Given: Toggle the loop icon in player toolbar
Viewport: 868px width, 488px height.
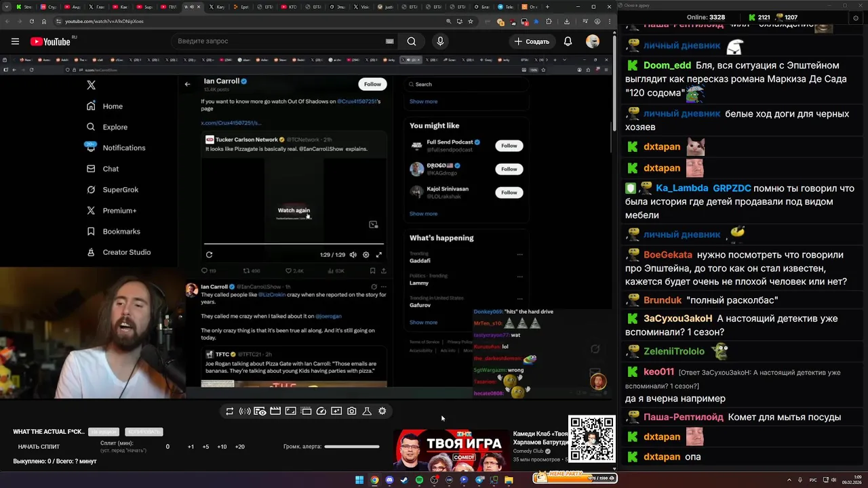Looking at the screenshot, I should (229, 411).
